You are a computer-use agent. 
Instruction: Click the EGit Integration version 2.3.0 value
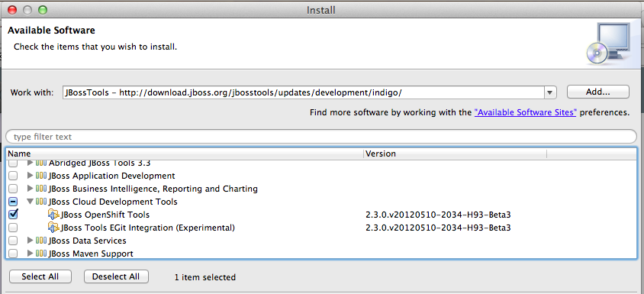(x=438, y=228)
